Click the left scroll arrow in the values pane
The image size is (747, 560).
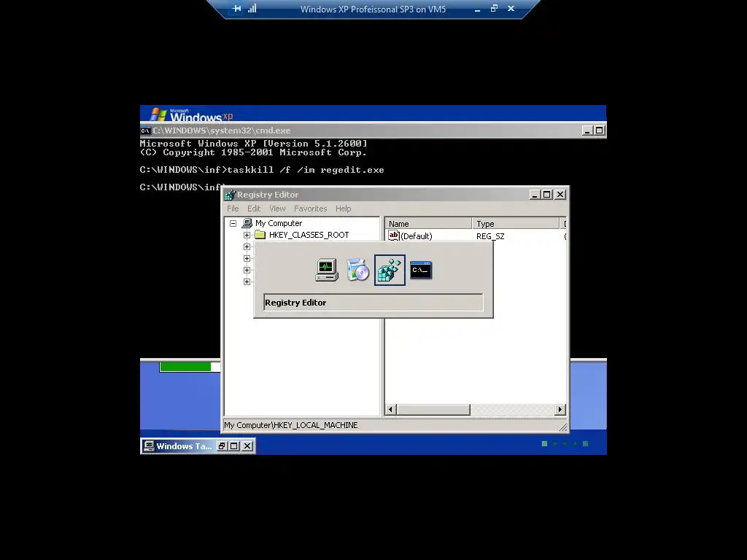tap(391, 410)
